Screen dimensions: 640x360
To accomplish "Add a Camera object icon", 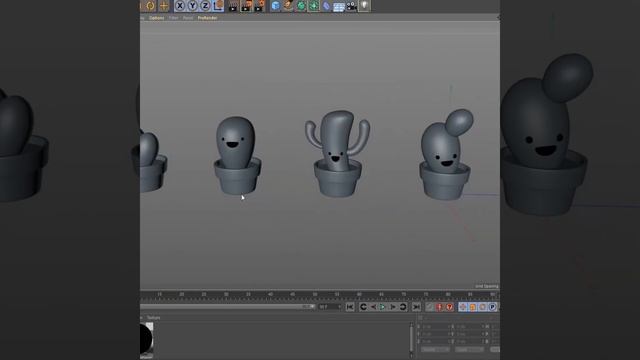I will tap(351, 6).
